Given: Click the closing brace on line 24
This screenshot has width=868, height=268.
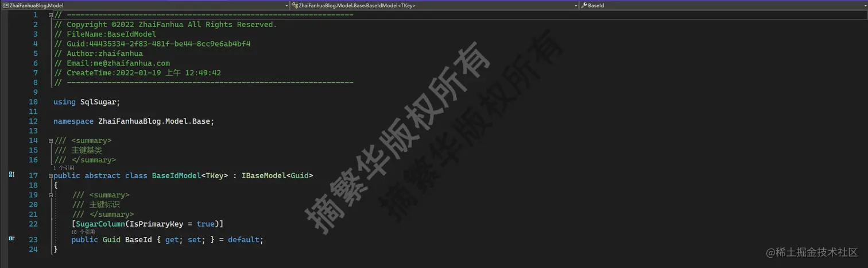Looking at the screenshot, I should (56, 249).
